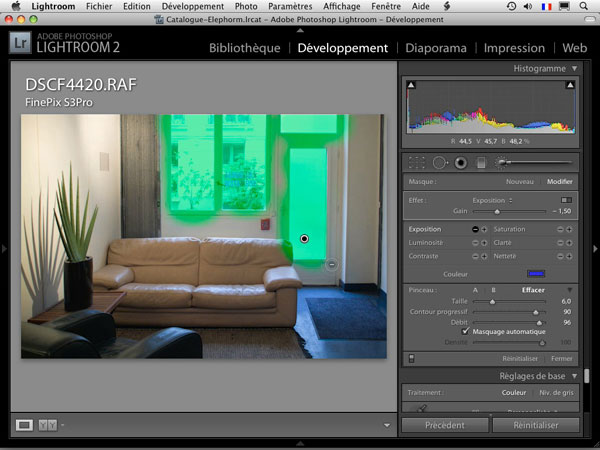Click the Clarté minus preset button
Viewport: 600px width, 450px height.
[x=560, y=243]
